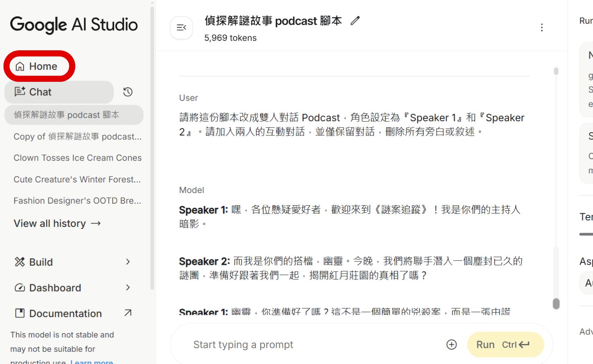The width and height of the screenshot is (593, 364).
Task: Click the pencil icon to rename the prompt
Action: point(354,20)
